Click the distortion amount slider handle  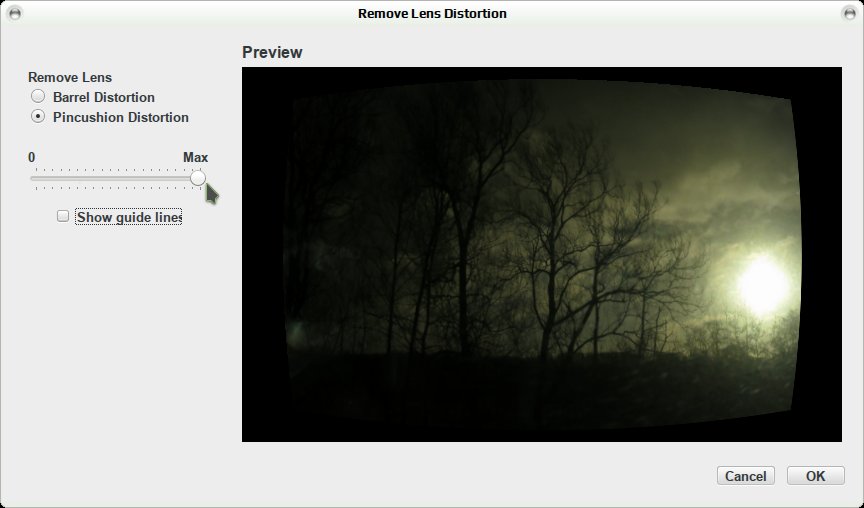[198, 178]
